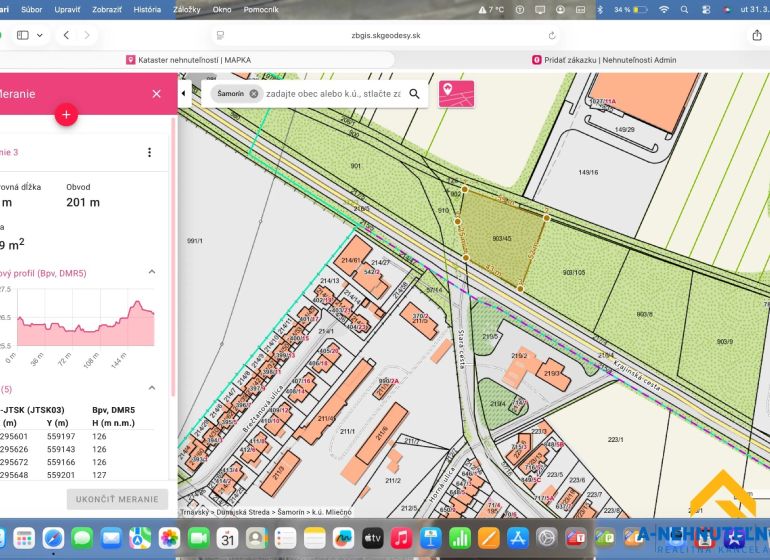Reload the page with refresh icon

click(x=552, y=35)
